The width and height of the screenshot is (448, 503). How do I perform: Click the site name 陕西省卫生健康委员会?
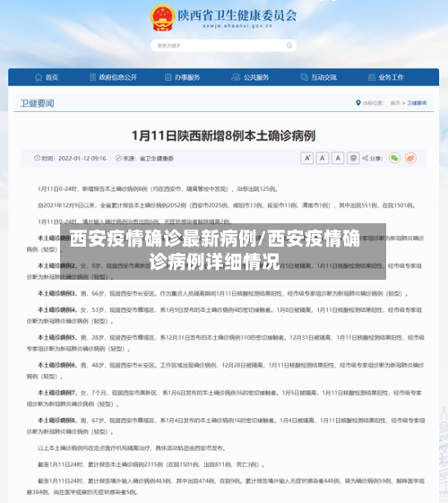pos(237,15)
